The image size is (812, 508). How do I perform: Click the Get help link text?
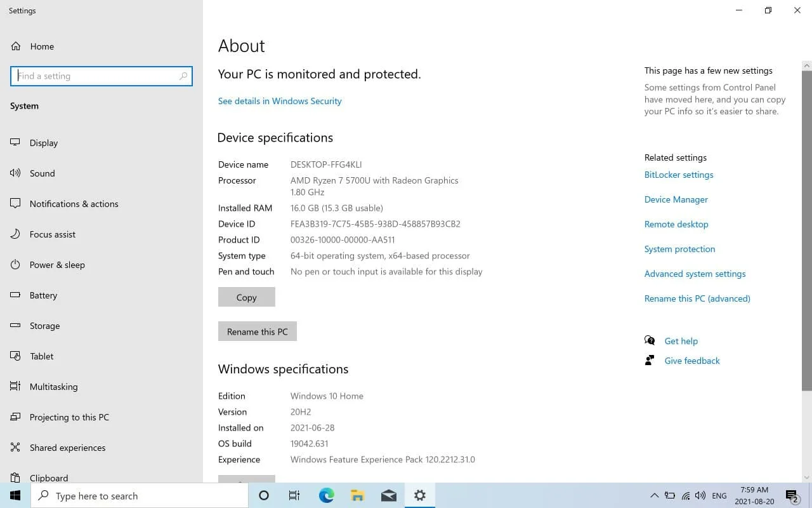tap(681, 341)
